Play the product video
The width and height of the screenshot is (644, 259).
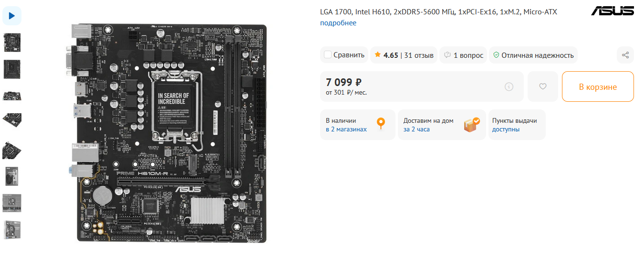pos(12,16)
